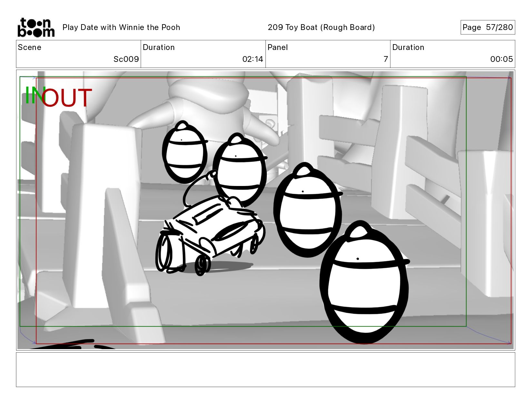The image size is (532, 411).
Task: Click the "Panel" label
Action: coord(278,47)
